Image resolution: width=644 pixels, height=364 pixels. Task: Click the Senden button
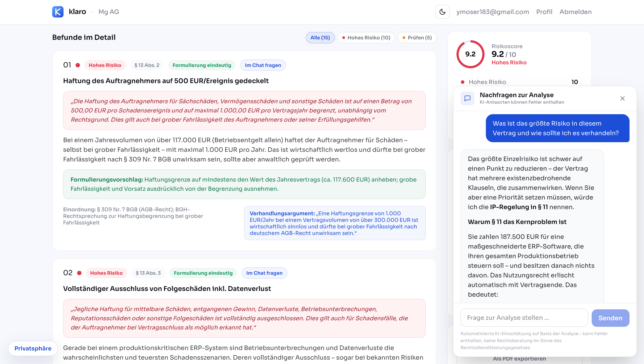click(610, 318)
